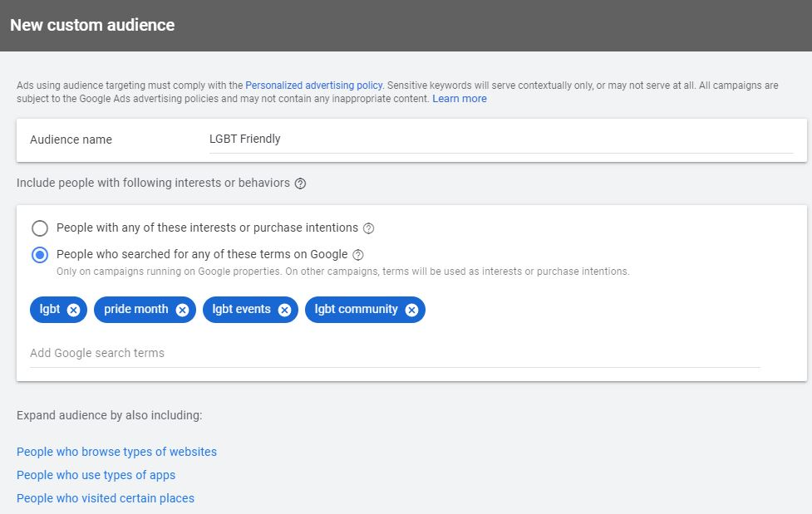This screenshot has width=812, height=514.
Task: Select 'People who searched for any of these terms'
Action: pyautogui.click(x=40, y=255)
